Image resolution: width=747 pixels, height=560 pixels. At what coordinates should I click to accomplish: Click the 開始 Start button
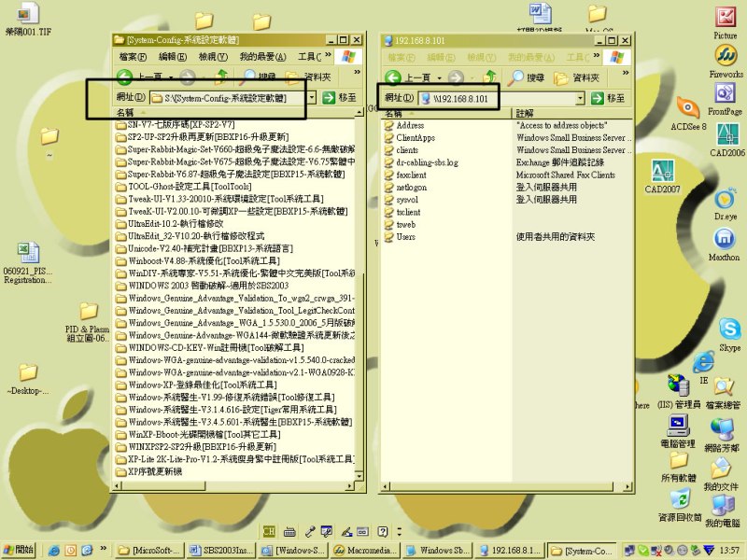pos(19,550)
